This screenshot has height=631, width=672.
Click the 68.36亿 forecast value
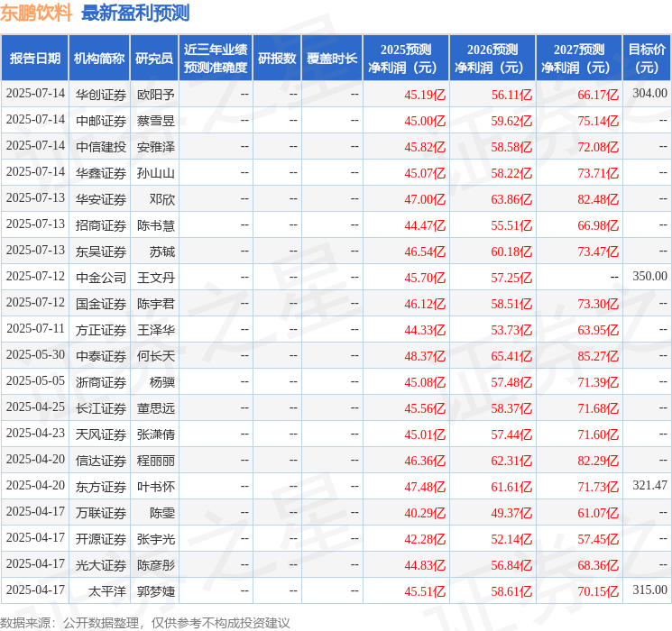[598, 565]
